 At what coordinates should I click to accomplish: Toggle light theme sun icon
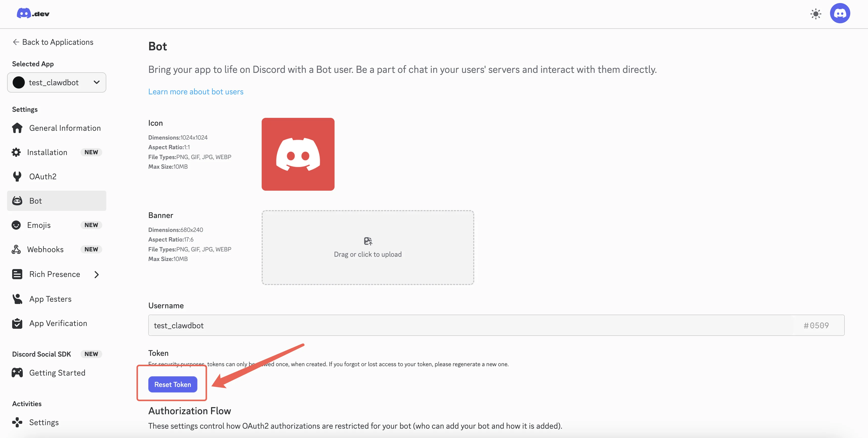pos(815,14)
